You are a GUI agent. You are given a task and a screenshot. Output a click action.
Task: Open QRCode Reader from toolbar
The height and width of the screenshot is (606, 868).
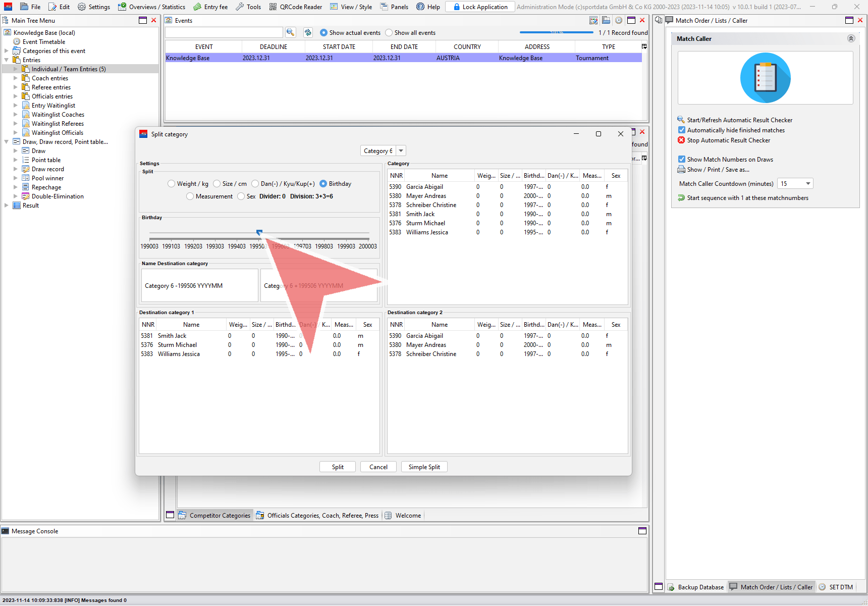295,7
